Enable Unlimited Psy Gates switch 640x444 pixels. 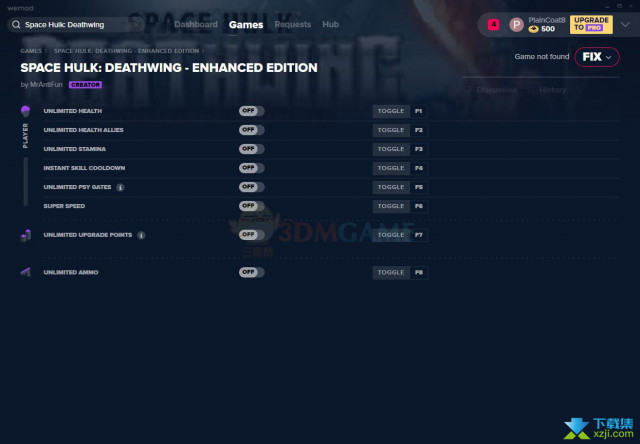click(x=251, y=187)
